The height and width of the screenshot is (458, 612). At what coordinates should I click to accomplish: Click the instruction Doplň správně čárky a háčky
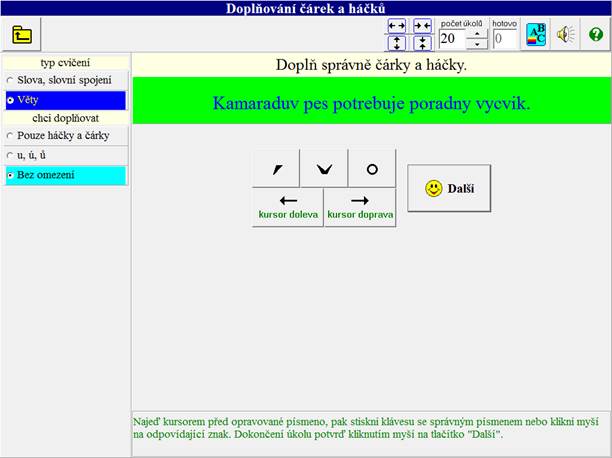pos(371,65)
